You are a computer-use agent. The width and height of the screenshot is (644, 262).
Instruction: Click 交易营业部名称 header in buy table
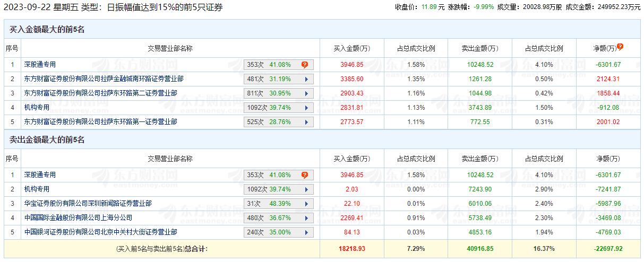coord(170,48)
